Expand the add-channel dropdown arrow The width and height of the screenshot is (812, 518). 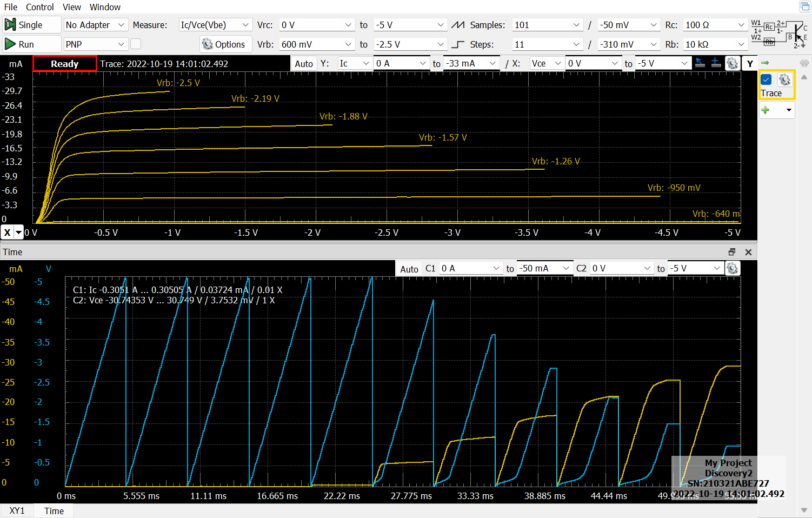pos(789,110)
